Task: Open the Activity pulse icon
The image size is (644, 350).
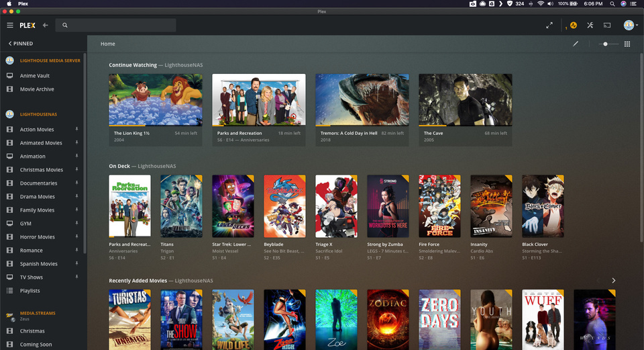Action: pyautogui.click(x=574, y=25)
